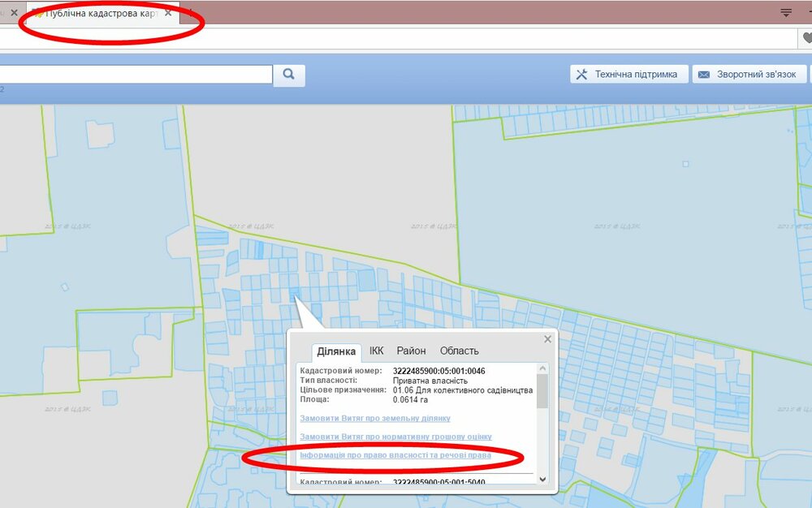Click the wrench icon in Технічна підтримка
This screenshot has height=508, width=812.
click(581, 75)
